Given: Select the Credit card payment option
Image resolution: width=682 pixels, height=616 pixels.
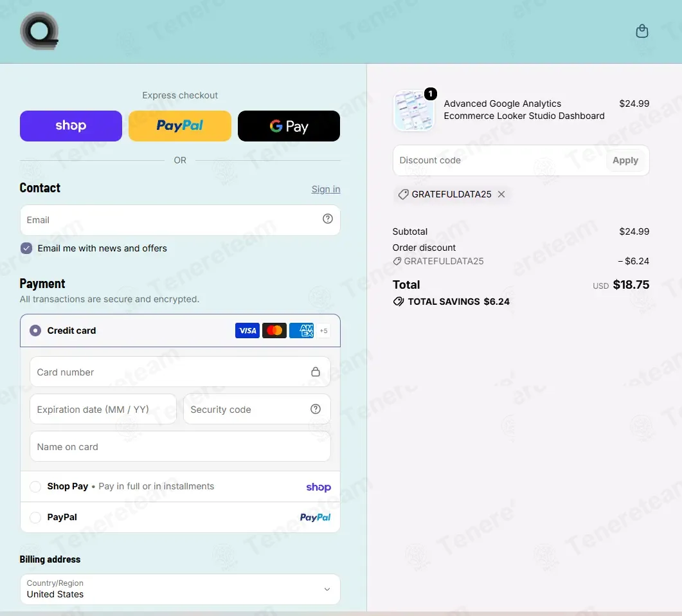Looking at the screenshot, I should 35,331.
